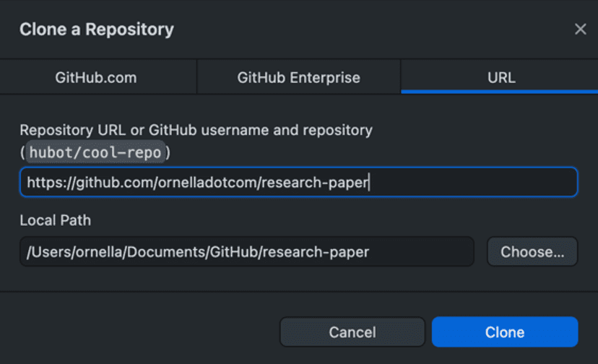Open the GitHub Enterprise tab
This screenshot has width=598, height=364.
click(x=298, y=77)
